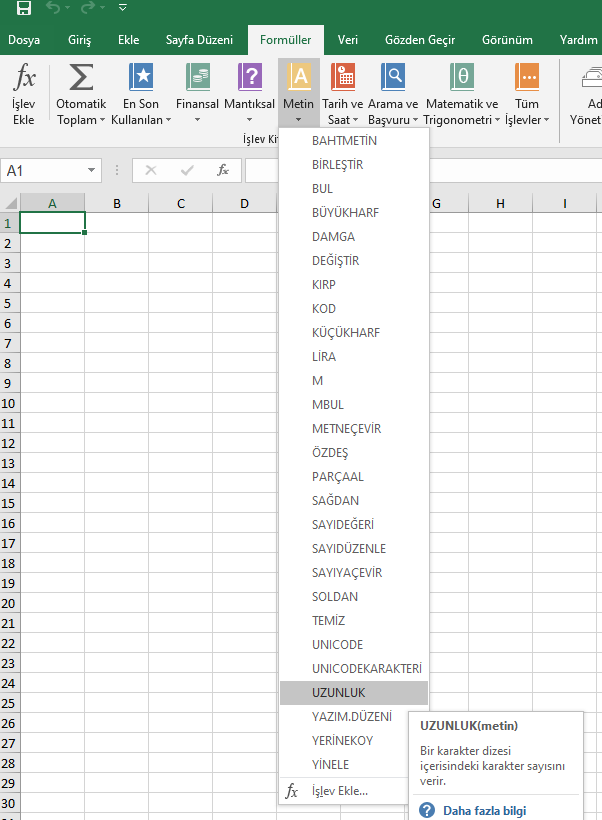The width and height of the screenshot is (602, 820).
Task: Select UZUNLUK function from list
Action: tap(338, 693)
